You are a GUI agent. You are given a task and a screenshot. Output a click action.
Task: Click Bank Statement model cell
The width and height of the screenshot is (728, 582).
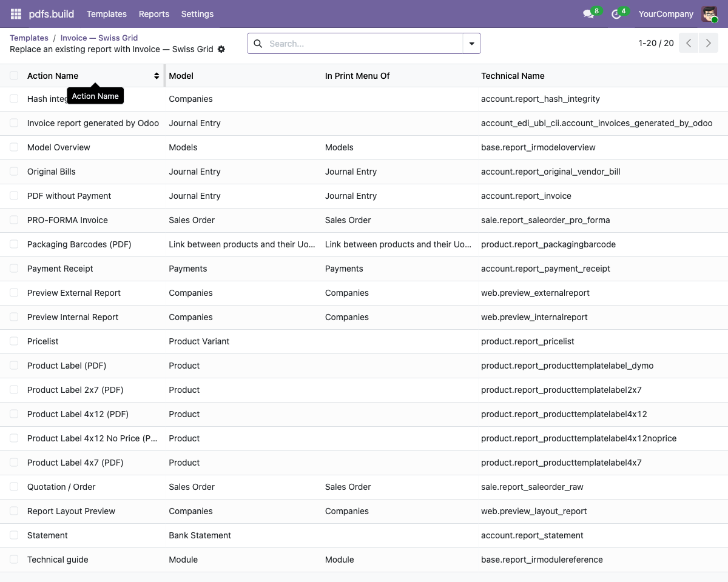tap(200, 535)
